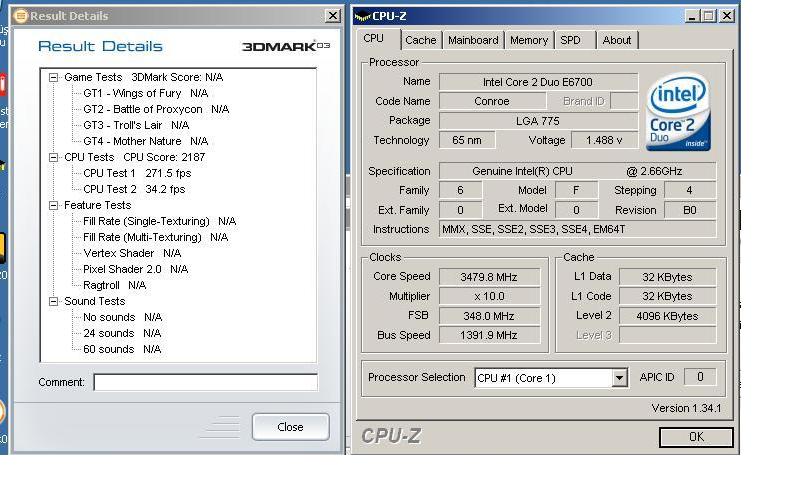Click the Version 1.34.1 text
The image size is (800, 500).
[x=686, y=409]
